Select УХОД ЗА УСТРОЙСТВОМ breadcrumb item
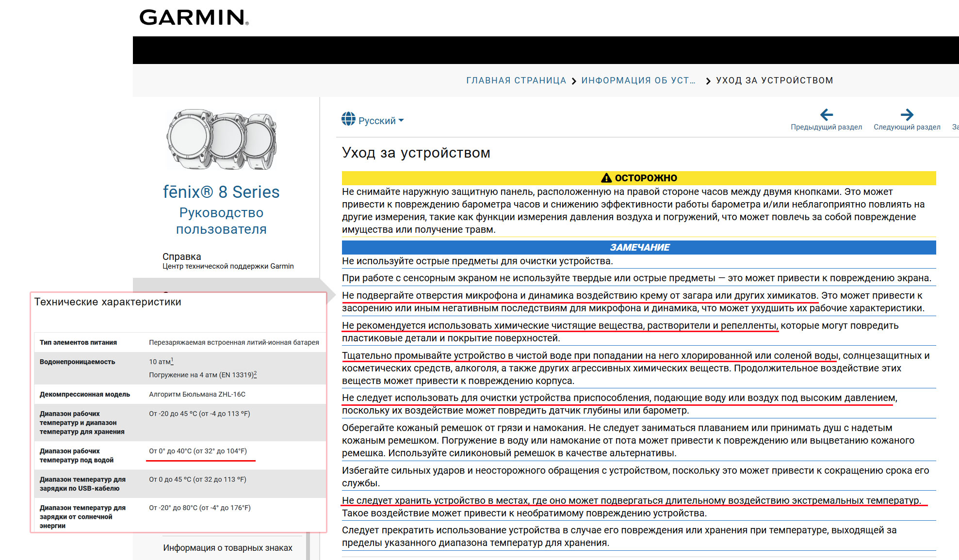This screenshot has height=560, width=959. tap(774, 80)
